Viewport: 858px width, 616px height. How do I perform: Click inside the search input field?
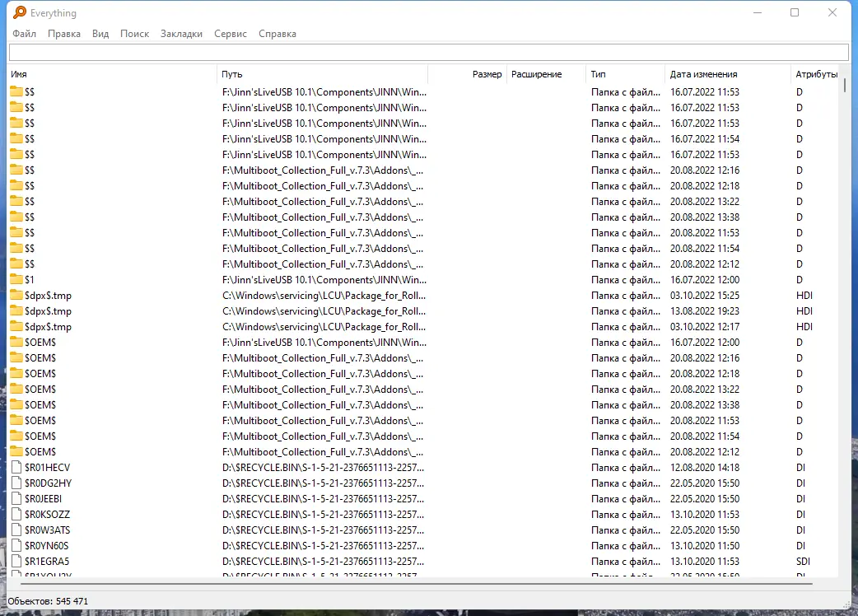point(428,52)
